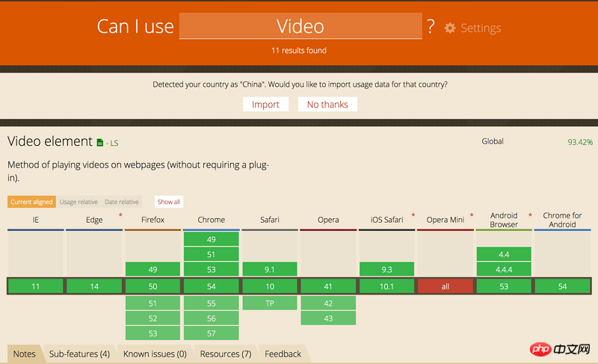The image size is (598, 364).
Task: Click the red asterisk beside Opera Mini
Action: pos(471,215)
